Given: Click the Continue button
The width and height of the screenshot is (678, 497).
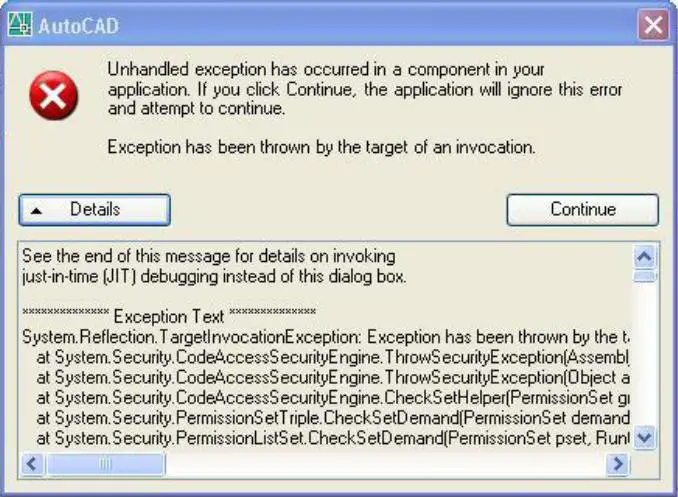Looking at the screenshot, I should point(582,210).
